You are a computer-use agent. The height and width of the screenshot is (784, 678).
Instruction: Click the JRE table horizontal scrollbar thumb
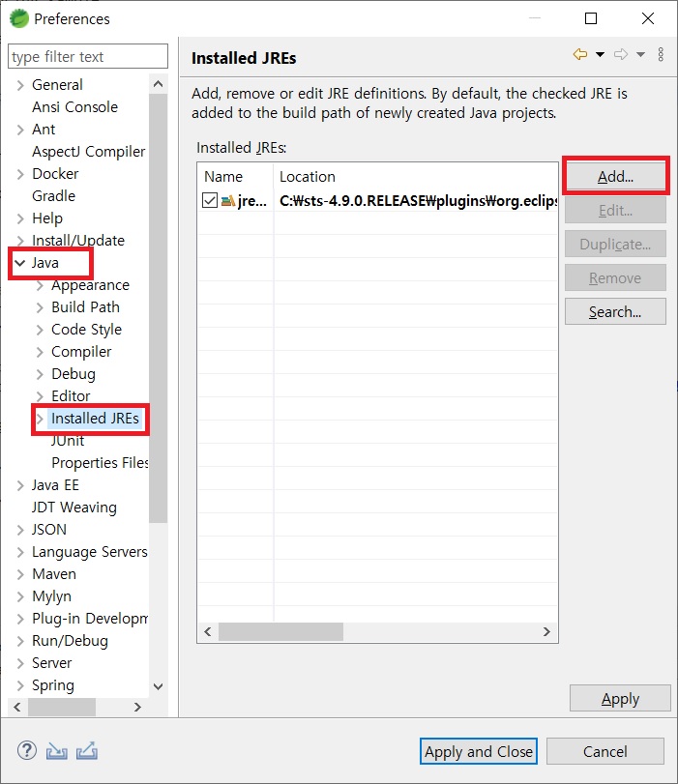pos(280,632)
